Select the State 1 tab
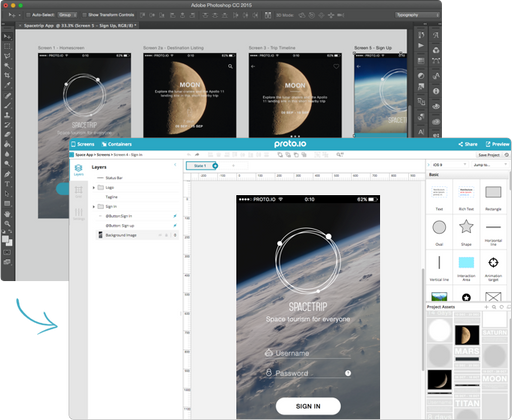Image resolution: width=512 pixels, height=420 pixels. click(x=200, y=166)
